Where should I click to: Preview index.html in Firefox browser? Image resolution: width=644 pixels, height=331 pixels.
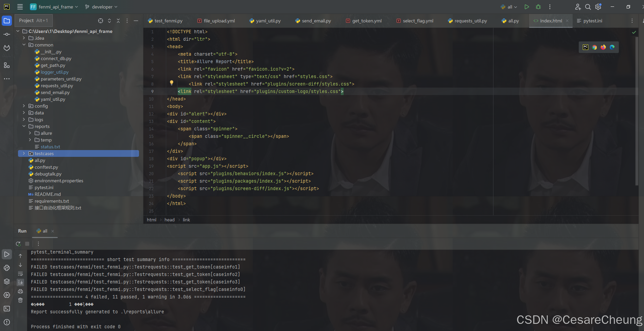(x=603, y=47)
